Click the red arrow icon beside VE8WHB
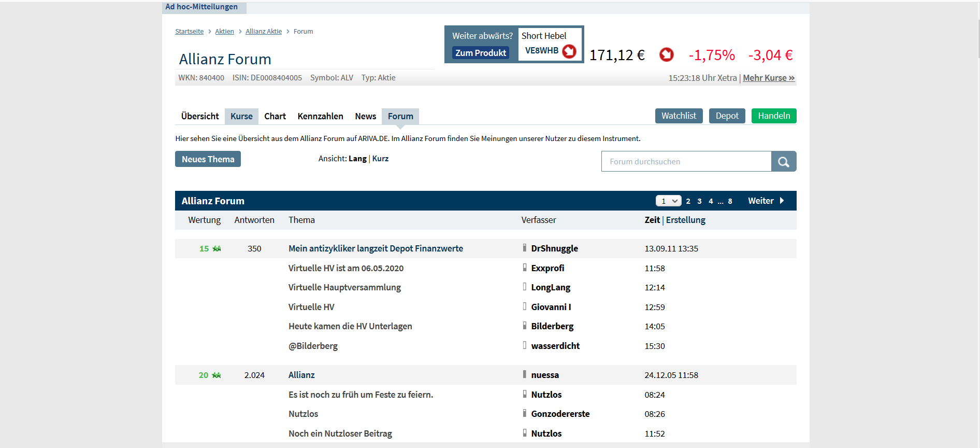 pyautogui.click(x=569, y=51)
